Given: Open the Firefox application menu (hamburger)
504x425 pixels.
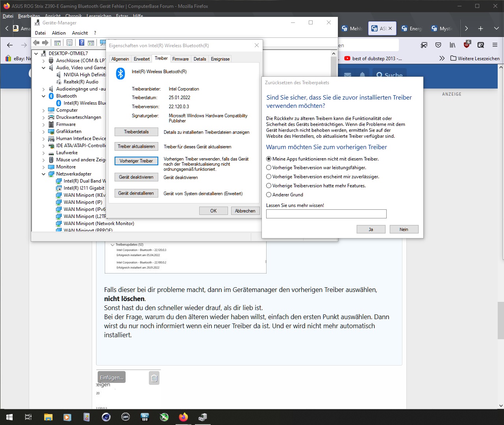Looking at the screenshot, I should (x=495, y=45).
